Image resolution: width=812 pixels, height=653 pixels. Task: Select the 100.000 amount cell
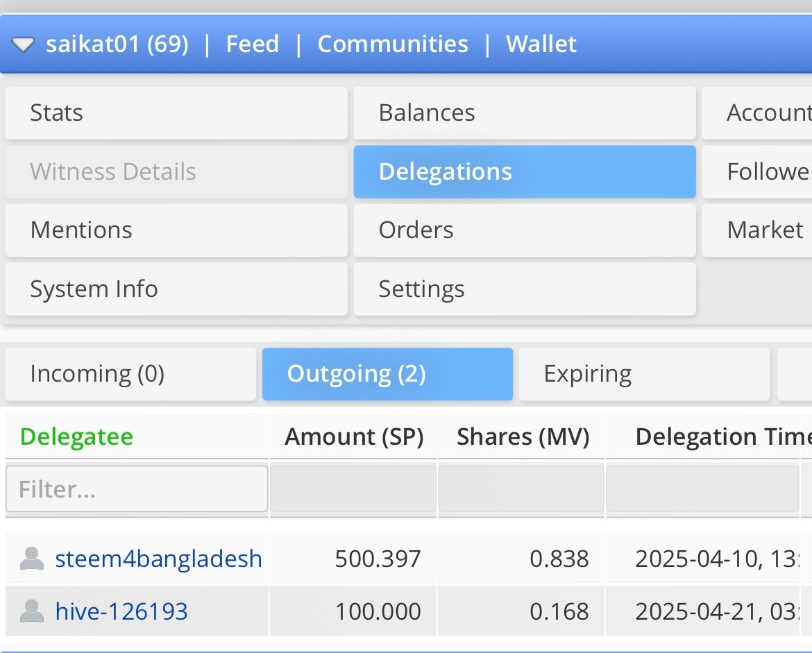353,611
